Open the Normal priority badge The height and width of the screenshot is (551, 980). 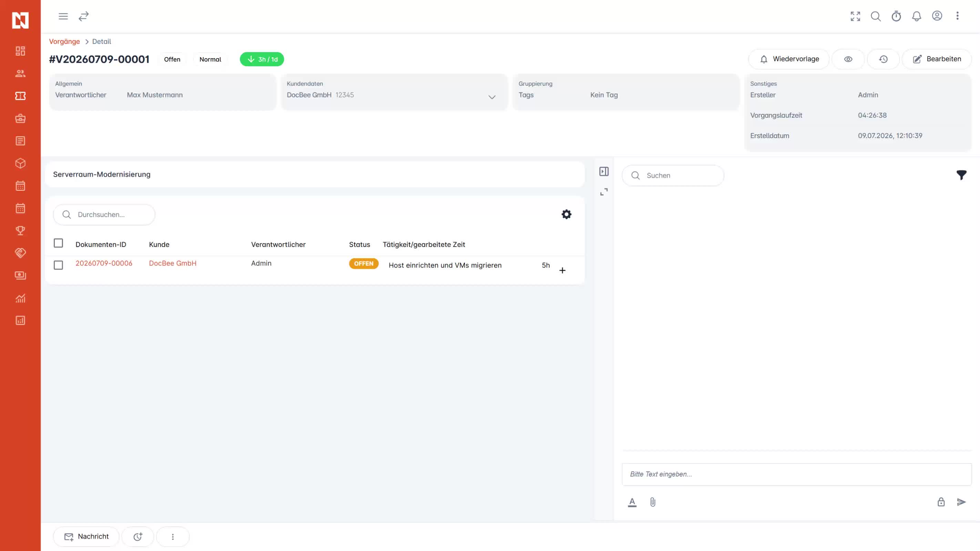[210, 59]
